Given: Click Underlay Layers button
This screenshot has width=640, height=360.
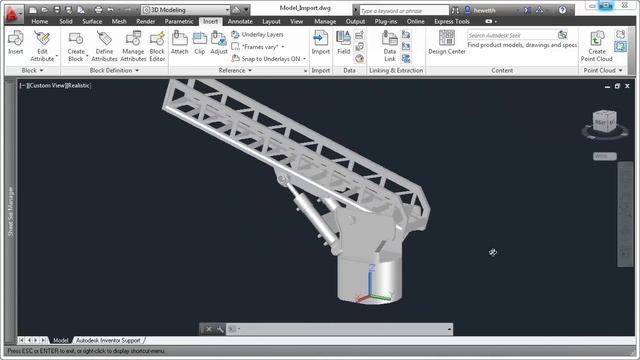Looking at the screenshot, I should [257, 35].
